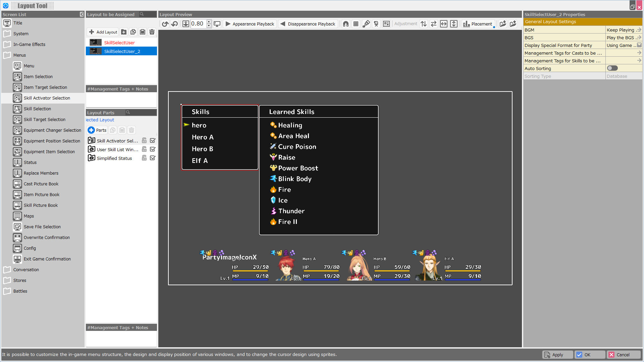The height and width of the screenshot is (362, 644).
Task: Toggle the Auto Sorting switch
Action: coord(612,68)
